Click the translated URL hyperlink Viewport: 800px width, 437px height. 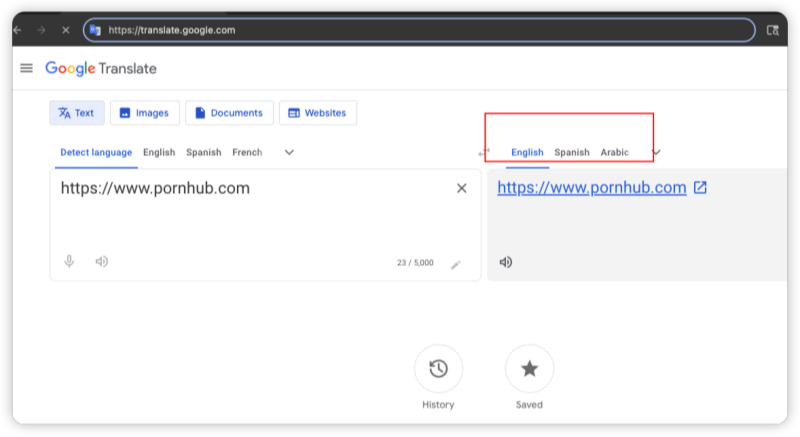click(592, 188)
